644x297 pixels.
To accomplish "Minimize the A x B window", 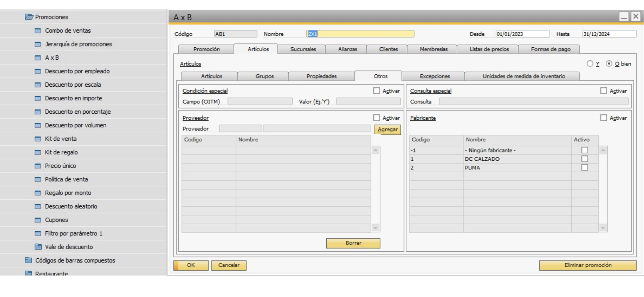I will 624,16.
